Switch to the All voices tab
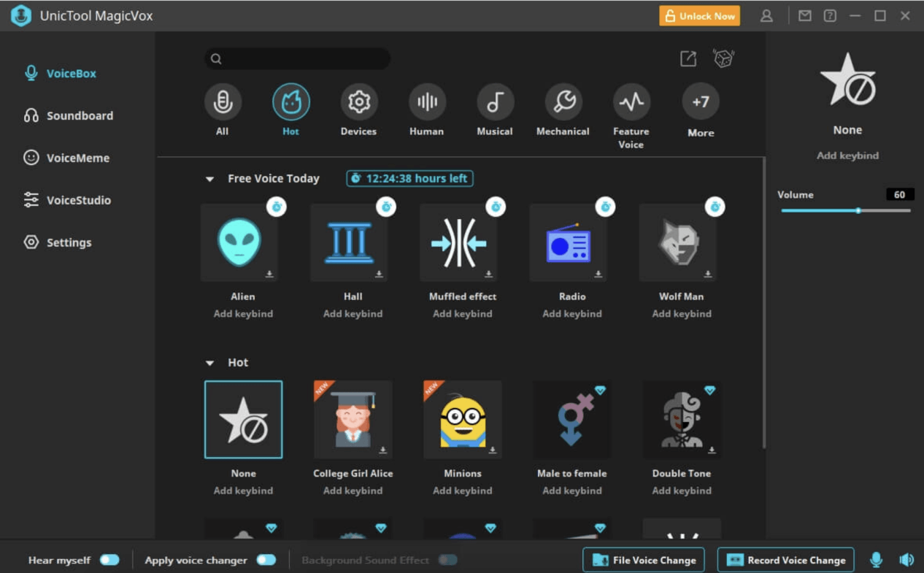924x573 pixels. [223, 102]
